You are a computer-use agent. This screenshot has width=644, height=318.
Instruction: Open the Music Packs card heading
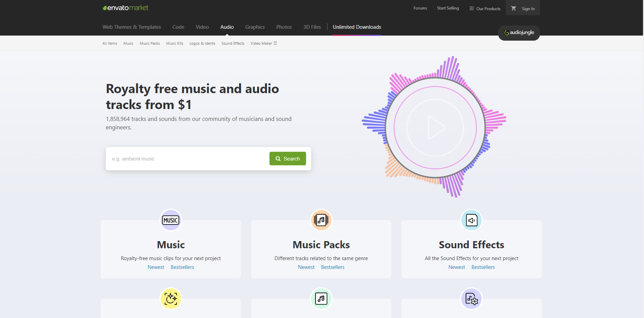(x=321, y=245)
